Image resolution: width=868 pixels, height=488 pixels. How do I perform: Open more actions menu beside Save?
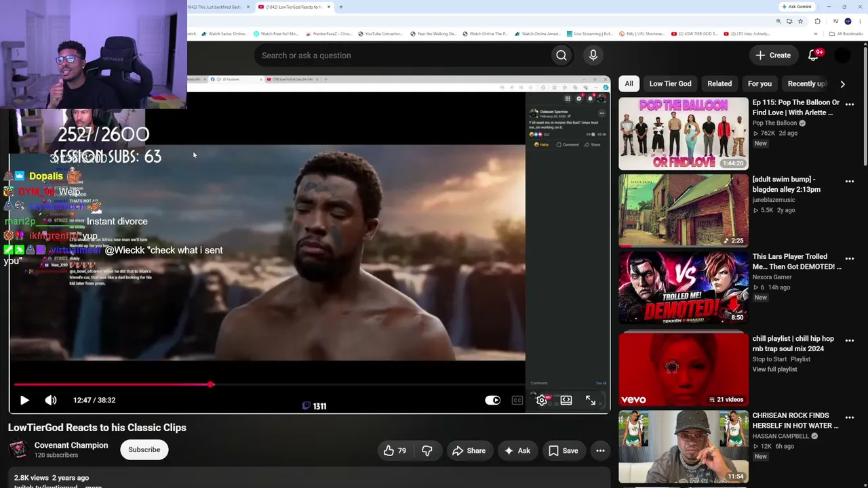600,451
